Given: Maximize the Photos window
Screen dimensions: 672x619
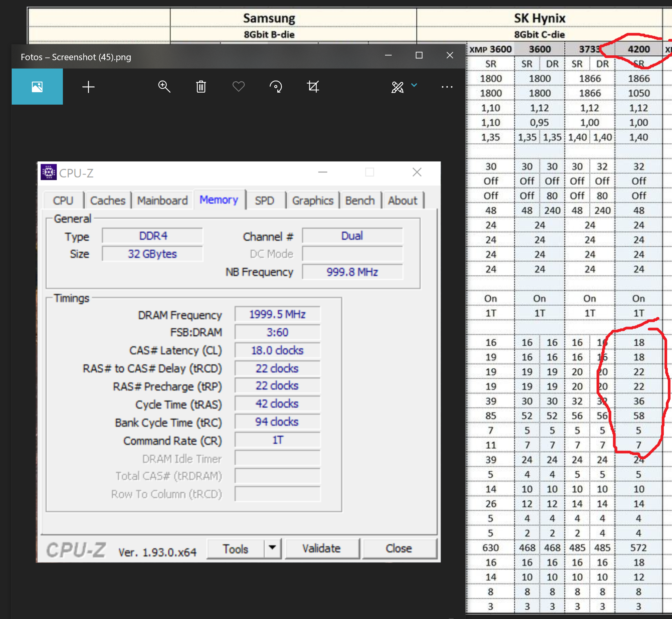Looking at the screenshot, I should [x=419, y=55].
